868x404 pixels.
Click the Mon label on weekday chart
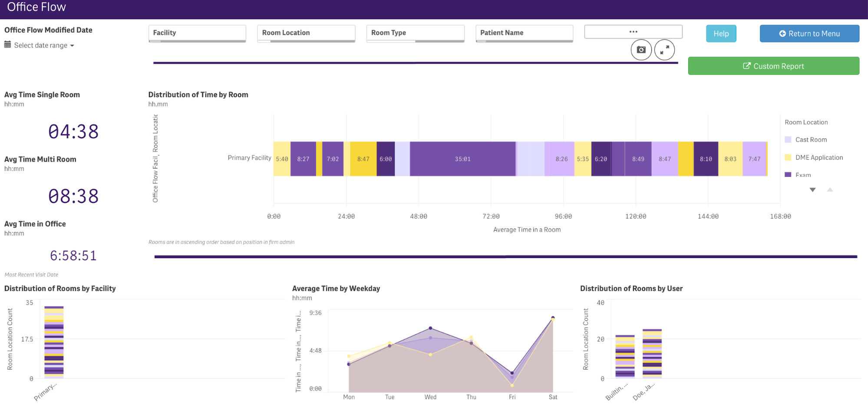tap(349, 397)
